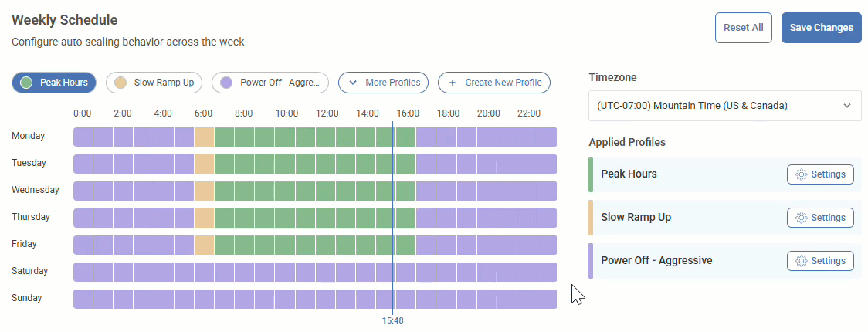Click the gear icon beside Peak Hours
The width and height of the screenshot is (868, 332).
[x=802, y=174]
